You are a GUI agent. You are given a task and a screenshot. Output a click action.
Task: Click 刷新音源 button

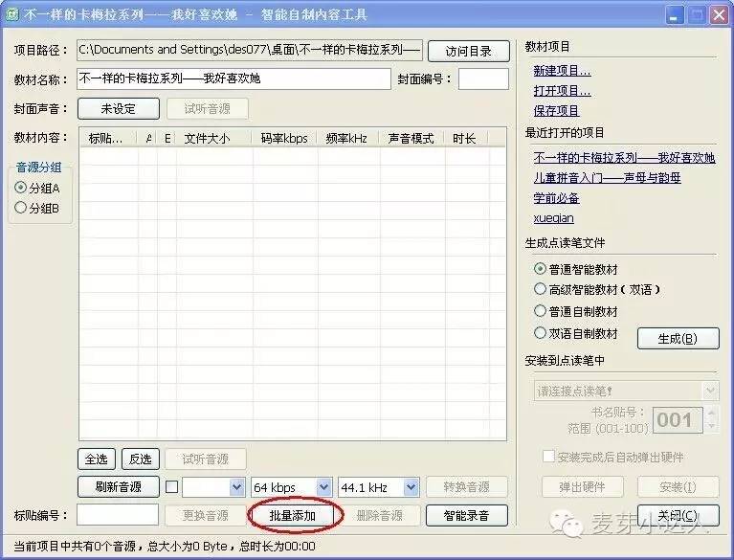[x=119, y=487]
